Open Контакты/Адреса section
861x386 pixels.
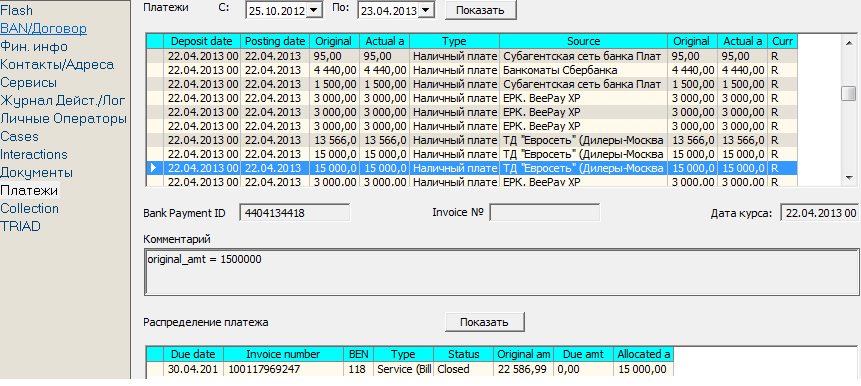57,65
